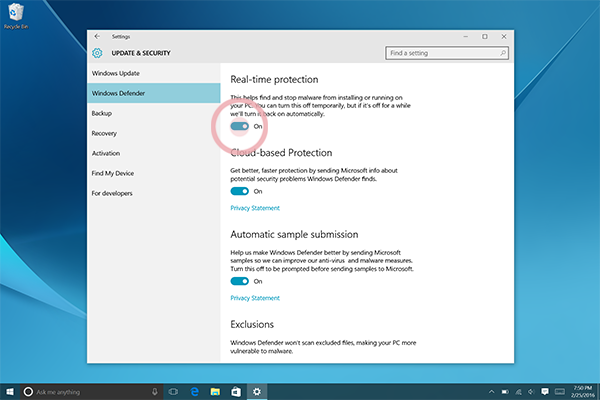Screen dimensions: 600x400
Task: Open the Windows Store taskbar icon
Action: click(x=236, y=392)
